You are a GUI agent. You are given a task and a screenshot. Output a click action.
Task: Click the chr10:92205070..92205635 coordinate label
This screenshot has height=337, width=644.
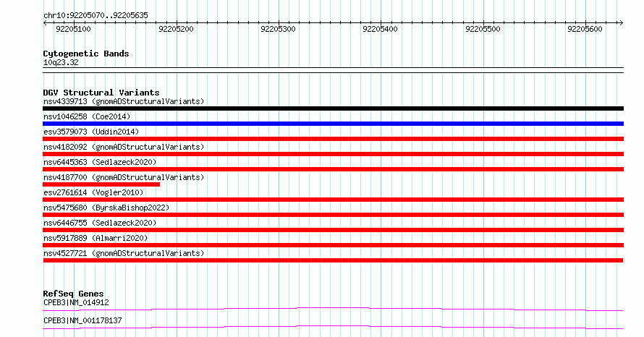coord(96,16)
